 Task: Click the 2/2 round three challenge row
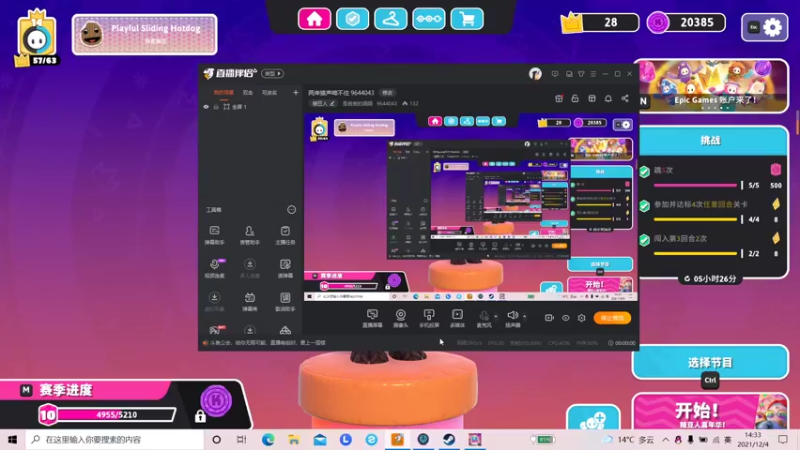coord(711,245)
